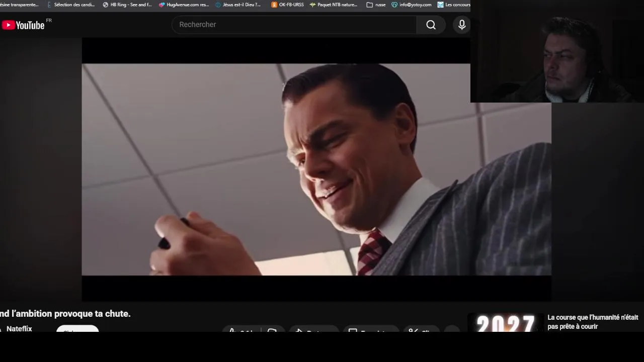Click the search magnifier button
The height and width of the screenshot is (362, 644).
pyautogui.click(x=431, y=25)
